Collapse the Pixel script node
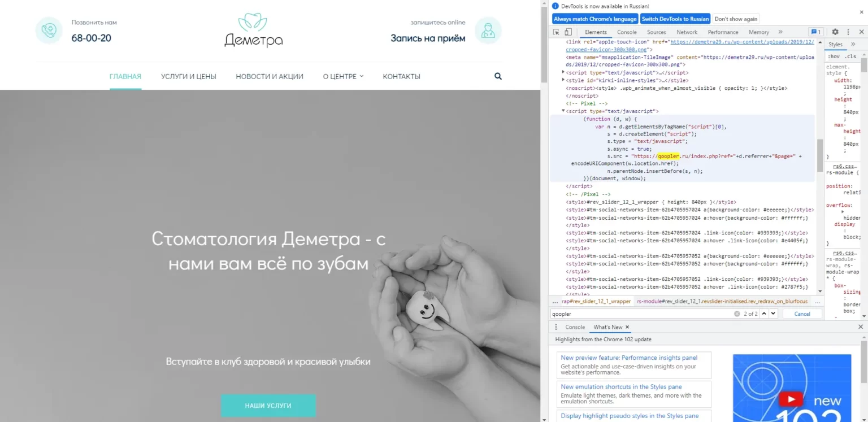 (x=563, y=111)
